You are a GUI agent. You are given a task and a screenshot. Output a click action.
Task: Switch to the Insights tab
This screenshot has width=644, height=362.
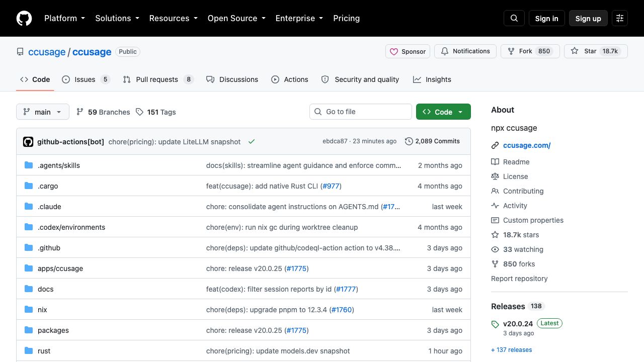(x=432, y=79)
